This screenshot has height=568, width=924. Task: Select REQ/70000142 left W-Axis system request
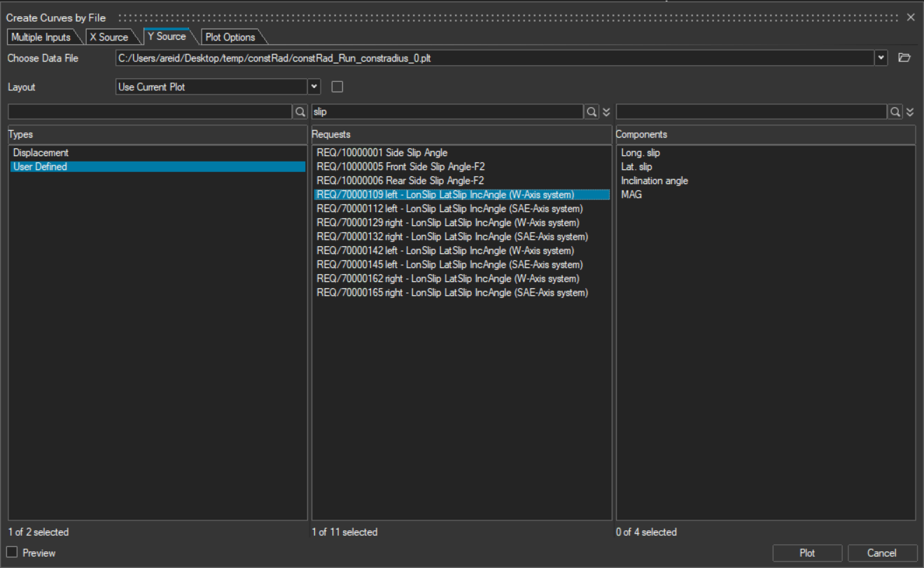(462, 250)
